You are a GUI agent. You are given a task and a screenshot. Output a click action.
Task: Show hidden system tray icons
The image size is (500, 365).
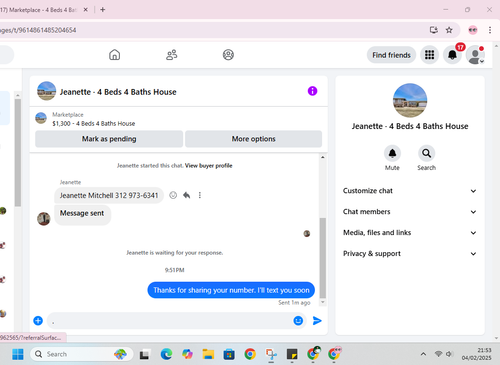coord(423,354)
